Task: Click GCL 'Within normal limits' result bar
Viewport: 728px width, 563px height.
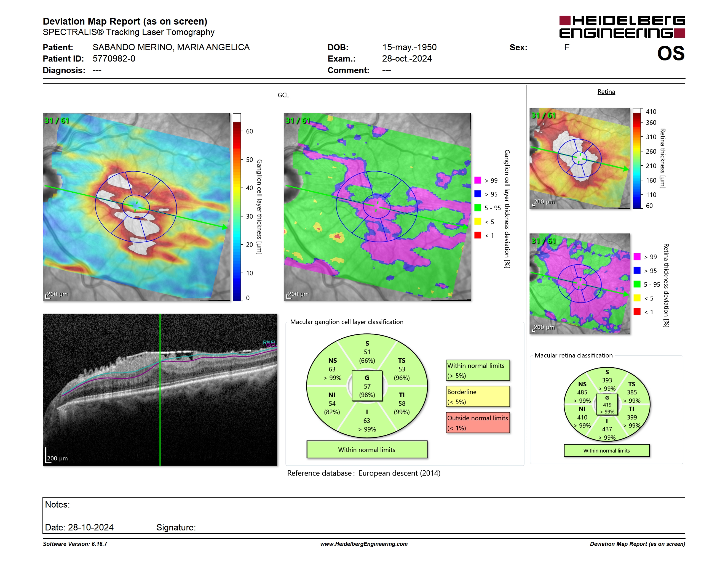Action: (367, 450)
